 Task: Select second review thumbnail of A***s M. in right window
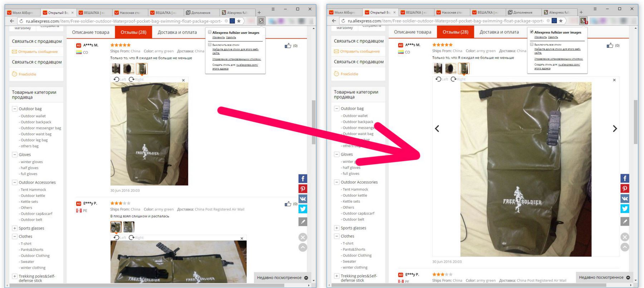[450, 68]
